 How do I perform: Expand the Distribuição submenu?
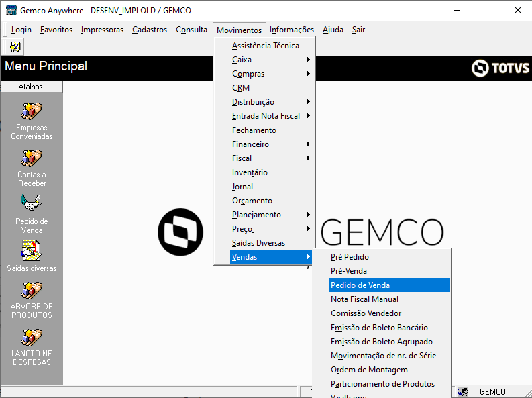(x=265, y=102)
